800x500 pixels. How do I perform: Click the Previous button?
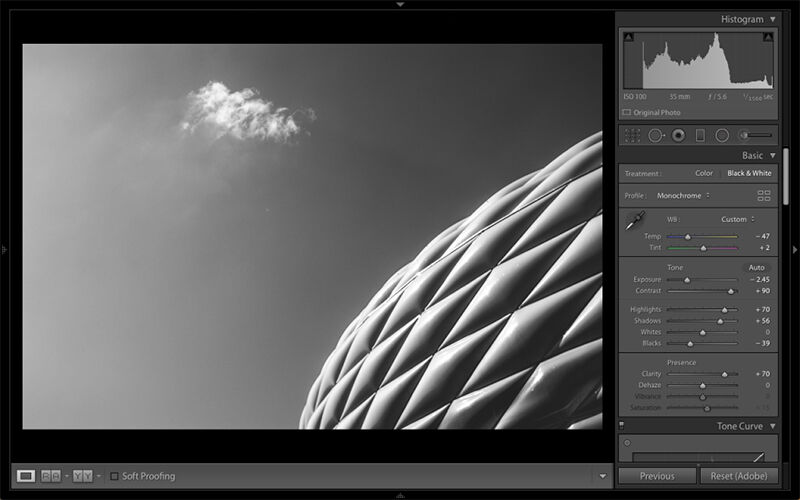[x=657, y=476]
